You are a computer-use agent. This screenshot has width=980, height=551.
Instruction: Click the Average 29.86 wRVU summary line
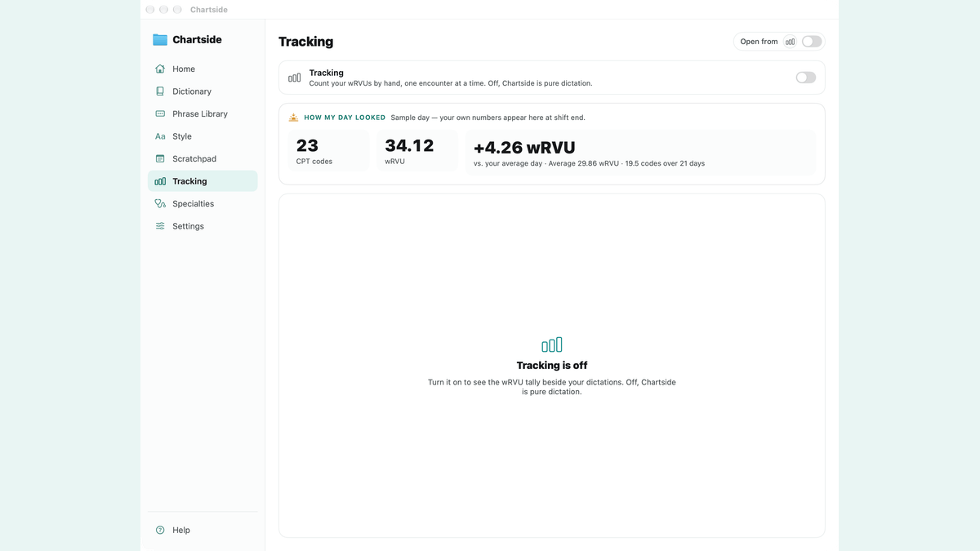coord(589,163)
